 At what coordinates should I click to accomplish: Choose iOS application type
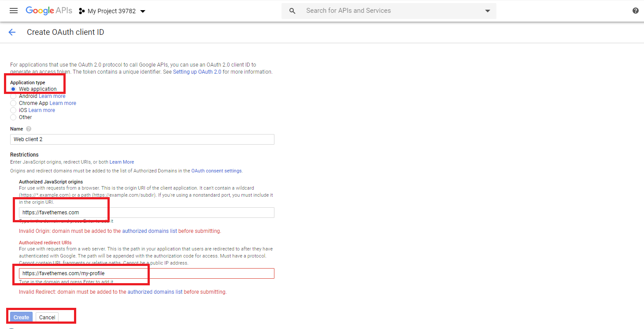pos(13,110)
